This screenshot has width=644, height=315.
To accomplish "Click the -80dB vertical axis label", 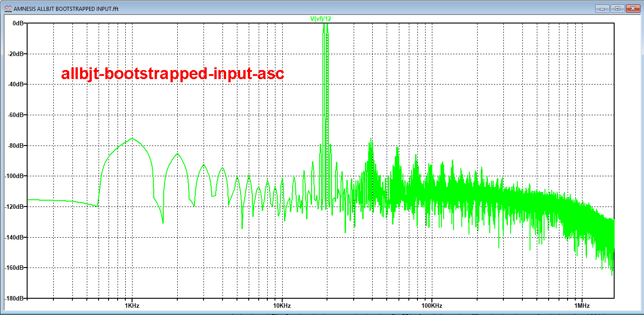I will tap(17, 146).
